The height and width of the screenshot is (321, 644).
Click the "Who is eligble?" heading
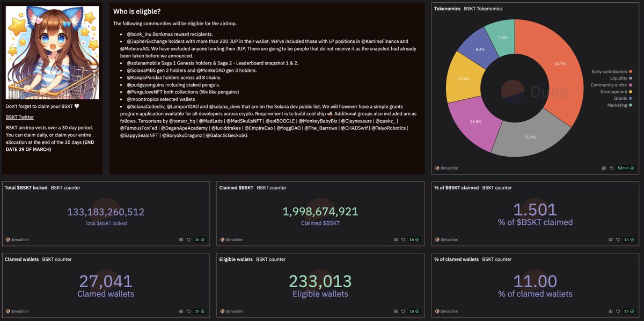click(x=137, y=11)
